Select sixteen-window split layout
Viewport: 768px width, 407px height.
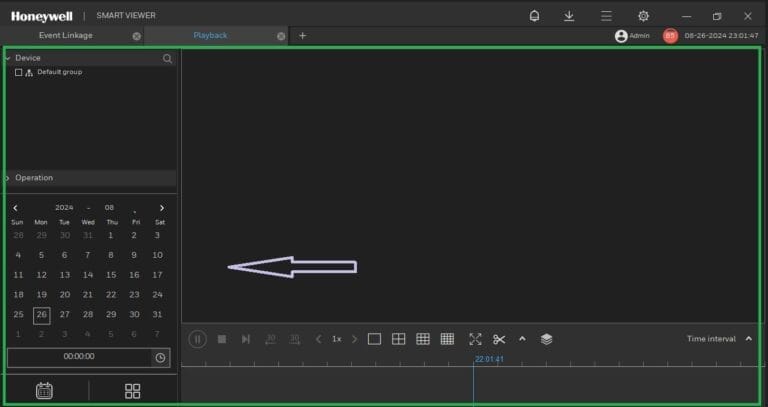[x=447, y=339]
